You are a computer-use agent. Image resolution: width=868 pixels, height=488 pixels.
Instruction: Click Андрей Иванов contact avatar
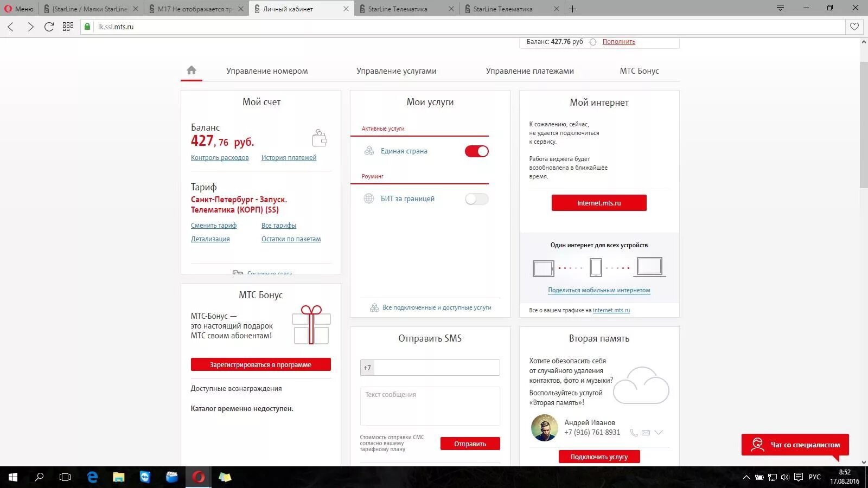[545, 428]
